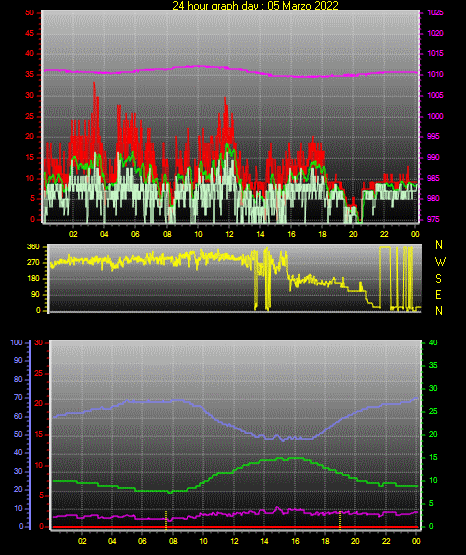
Task: Click the yellow dotted sunset marker near 19
Action: pyautogui.click(x=340, y=520)
